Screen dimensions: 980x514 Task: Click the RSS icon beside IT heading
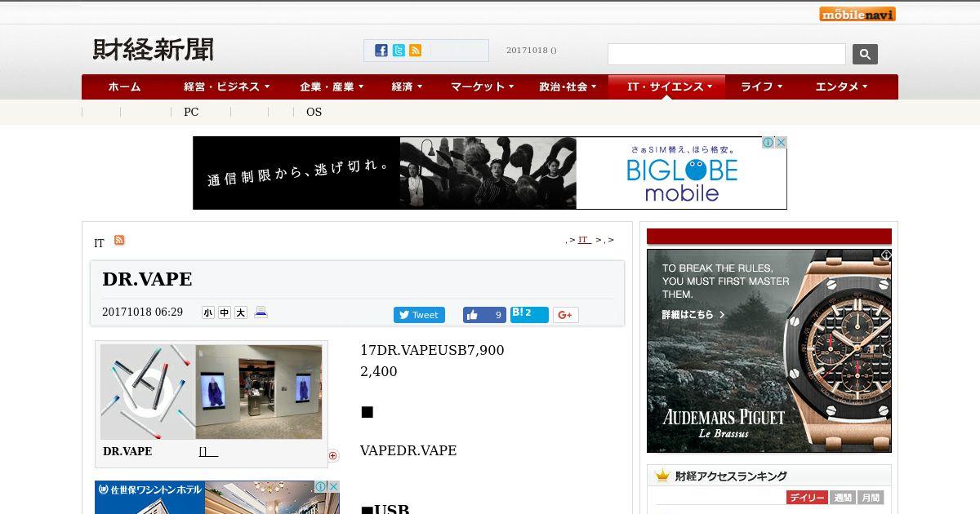[119, 240]
